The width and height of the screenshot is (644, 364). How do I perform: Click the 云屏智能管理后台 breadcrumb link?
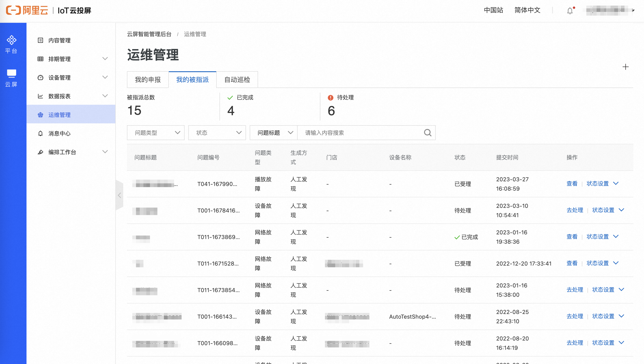click(x=149, y=34)
